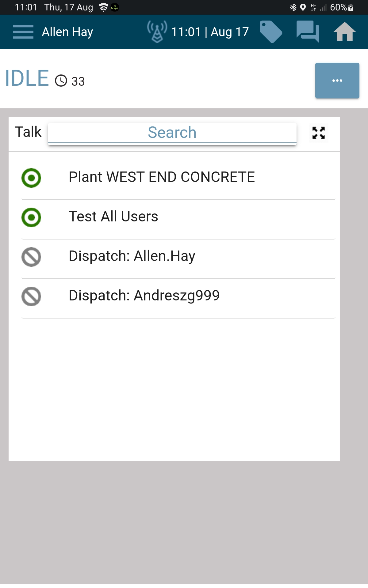Viewport: 368px width, 588px height.
Task: Tap the disabled icon for Dispatch: Allen.Hay
Action: (31, 257)
